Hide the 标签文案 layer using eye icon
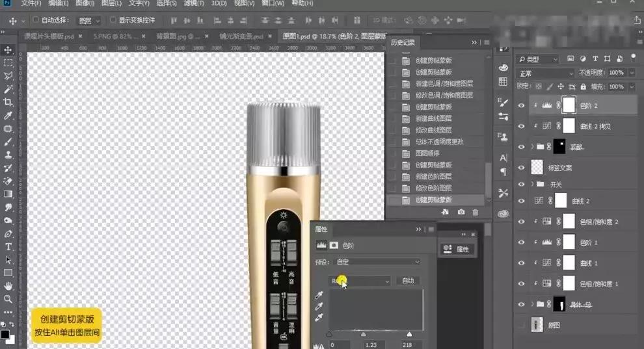This screenshot has width=644, height=349. [x=520, y=167]
